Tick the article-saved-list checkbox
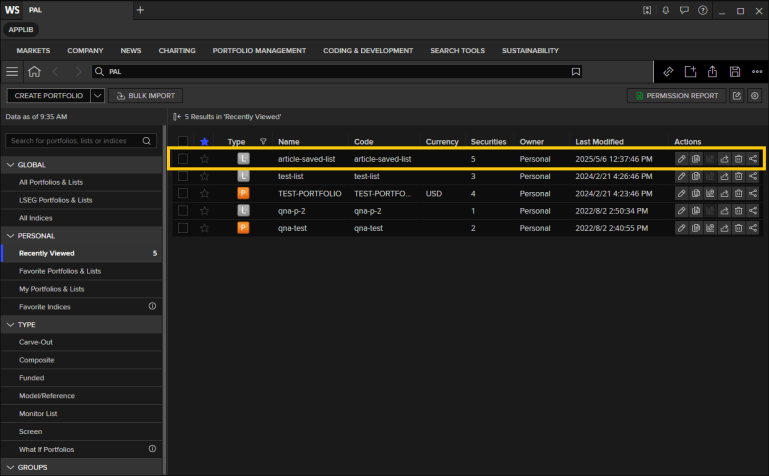 (x=183, y=159)
